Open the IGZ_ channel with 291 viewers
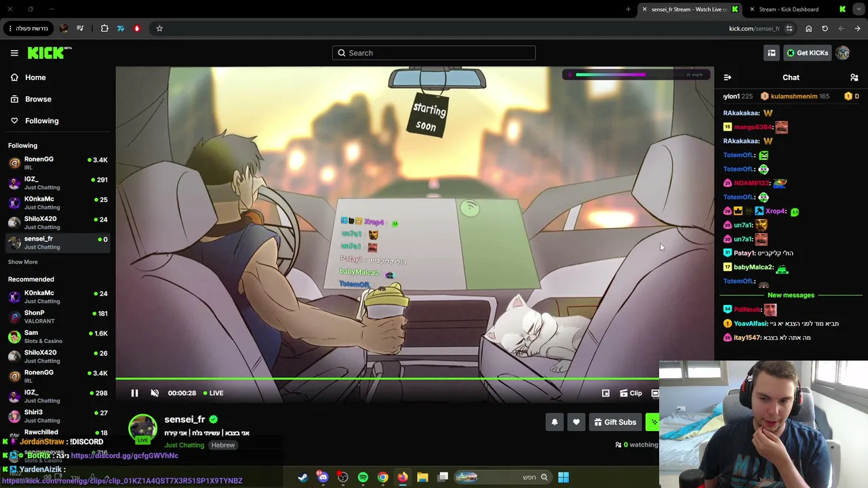This screenshot has width=868, height=488. (x=57, y=183)
